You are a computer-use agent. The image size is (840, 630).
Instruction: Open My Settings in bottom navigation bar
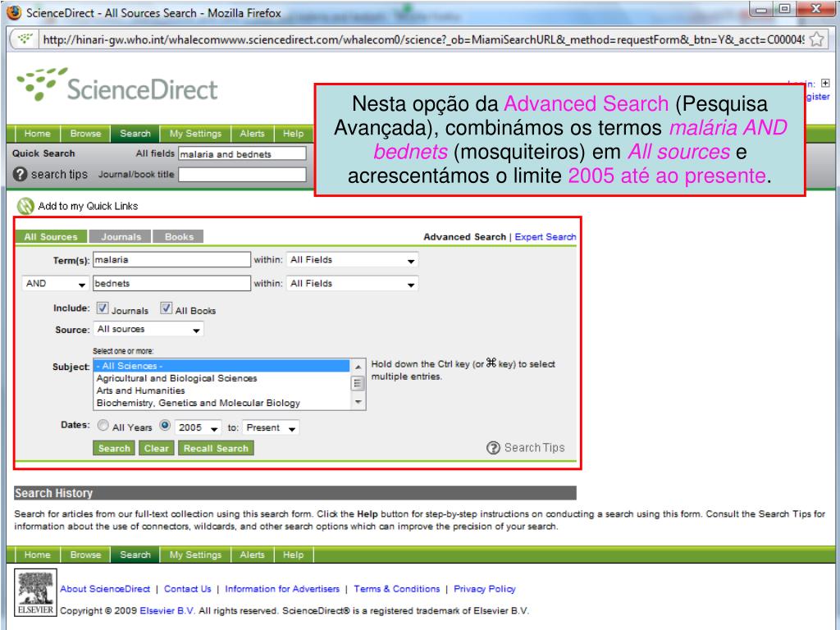pos(195,555)
